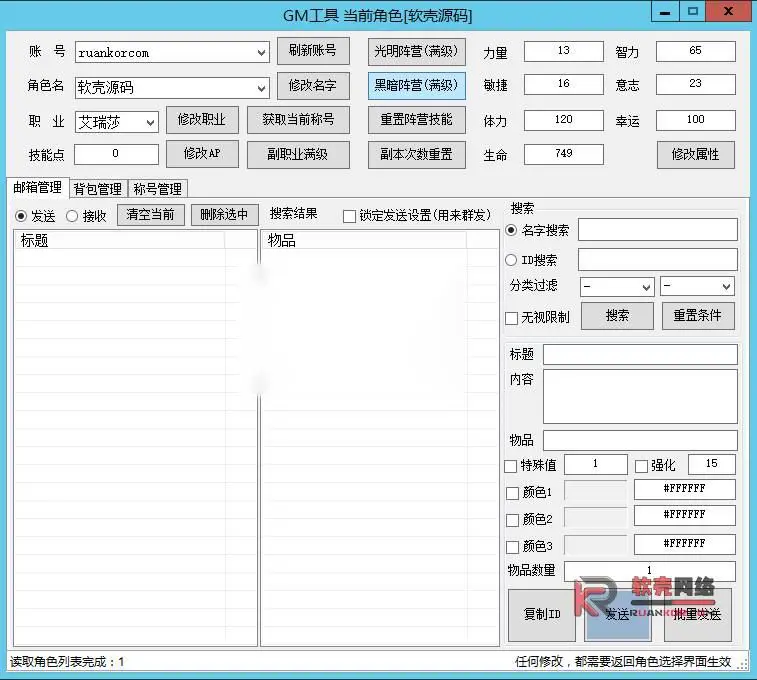
Task: Click the 敏捷 agility field
Action: point(564,84)
